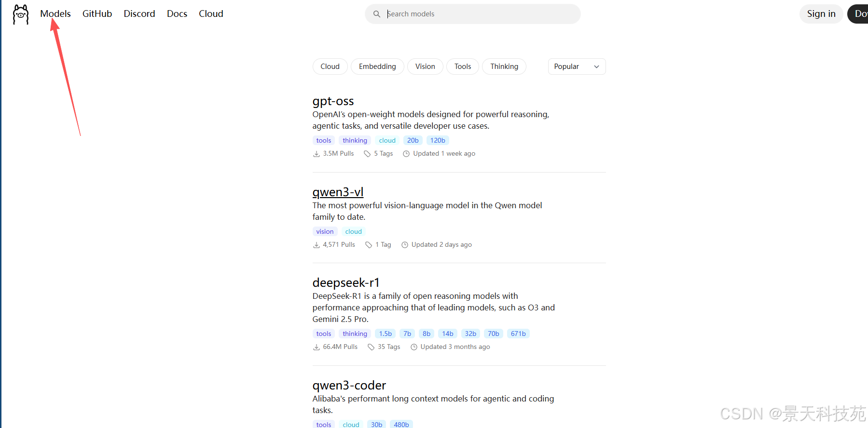
Task: Toggle the Embedding filter pill
Action: point(377,67)
